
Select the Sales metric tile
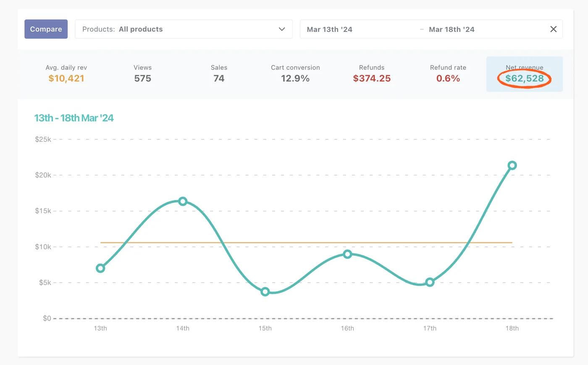[219, 74]
